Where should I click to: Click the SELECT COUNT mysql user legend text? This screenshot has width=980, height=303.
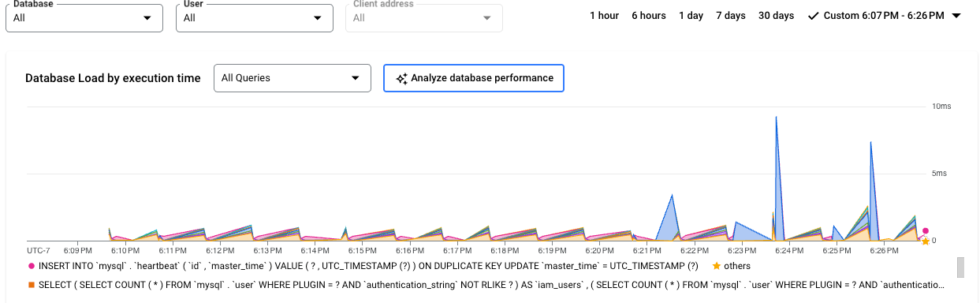coord(492,285)
